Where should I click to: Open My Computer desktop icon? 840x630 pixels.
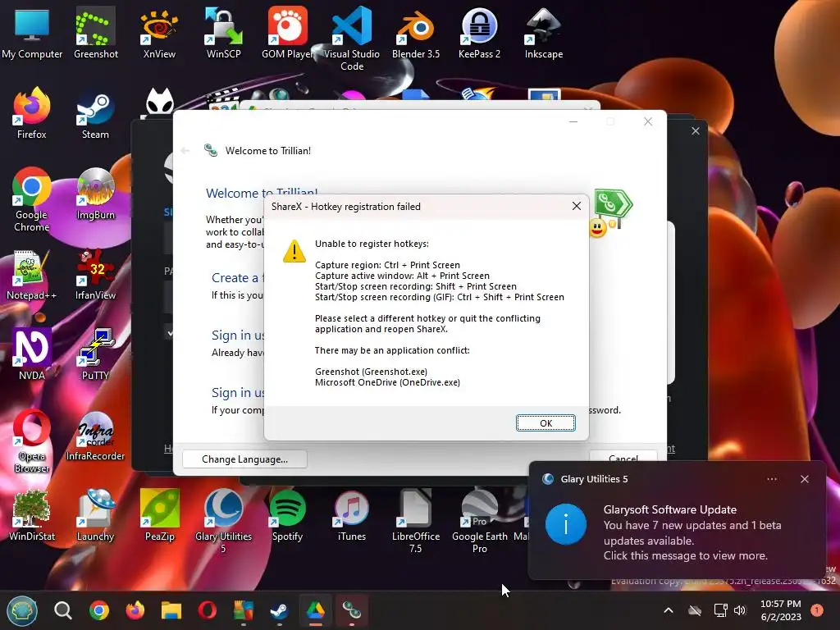point(32,33)
